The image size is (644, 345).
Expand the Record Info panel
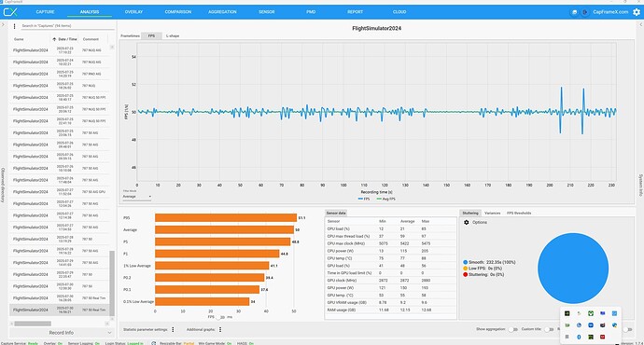coord(61,333)
